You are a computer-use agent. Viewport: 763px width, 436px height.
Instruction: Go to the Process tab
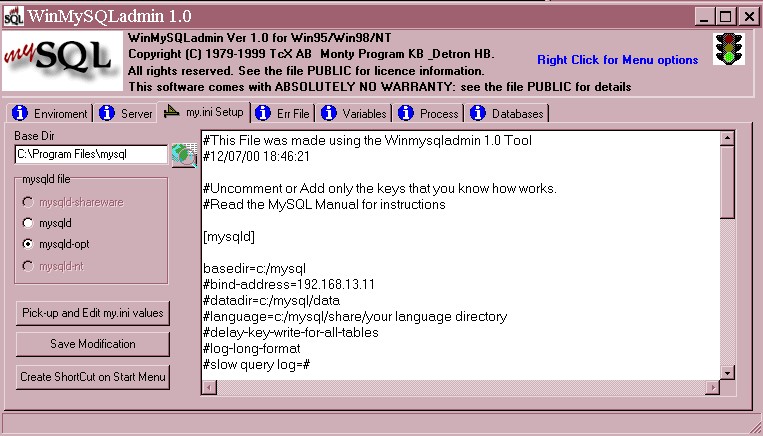(428, 113)
